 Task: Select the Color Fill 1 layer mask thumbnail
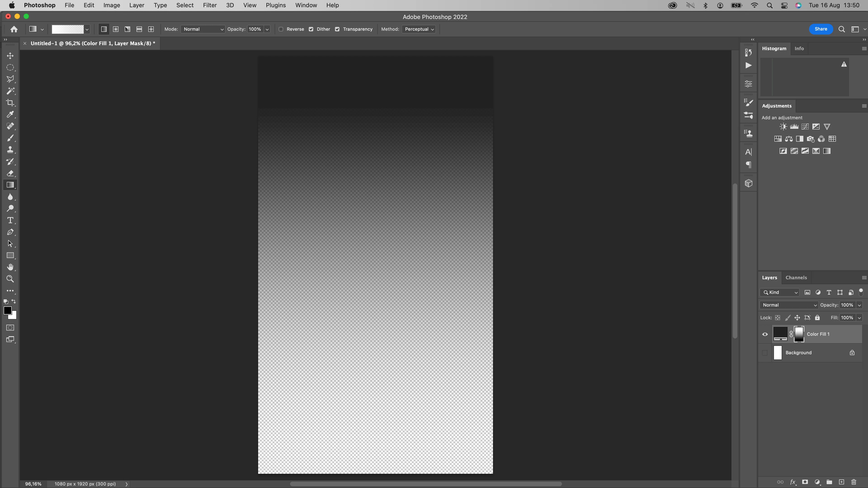coord(799,334)
